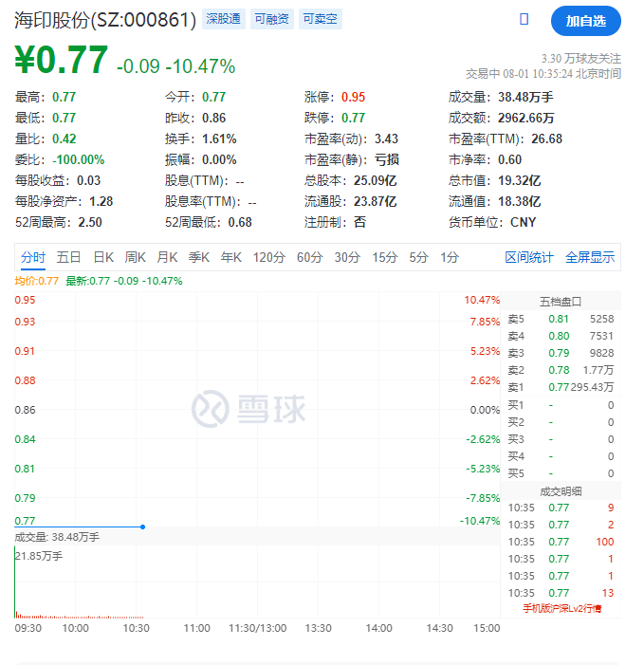This screenshot has width=644, height=665.
Task: Open the 手机版沪深Lv2行情 link
Action: click(561, 609)
